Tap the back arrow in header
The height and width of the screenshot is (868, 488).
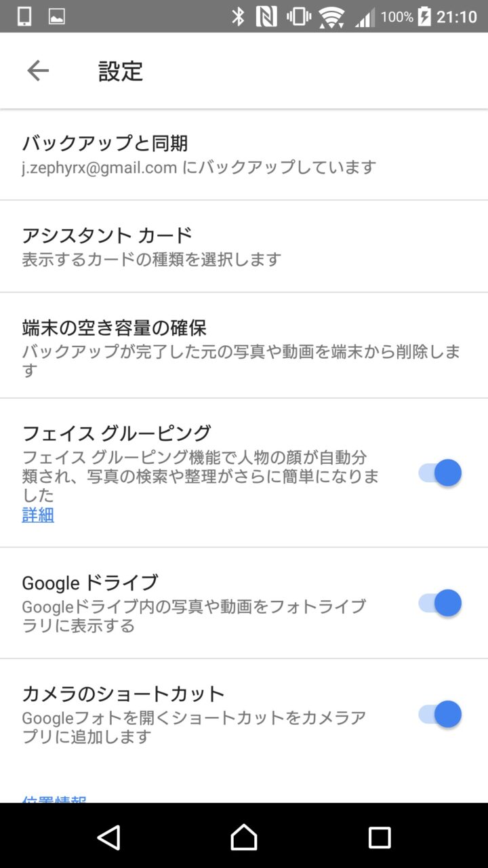pos(38,71)
